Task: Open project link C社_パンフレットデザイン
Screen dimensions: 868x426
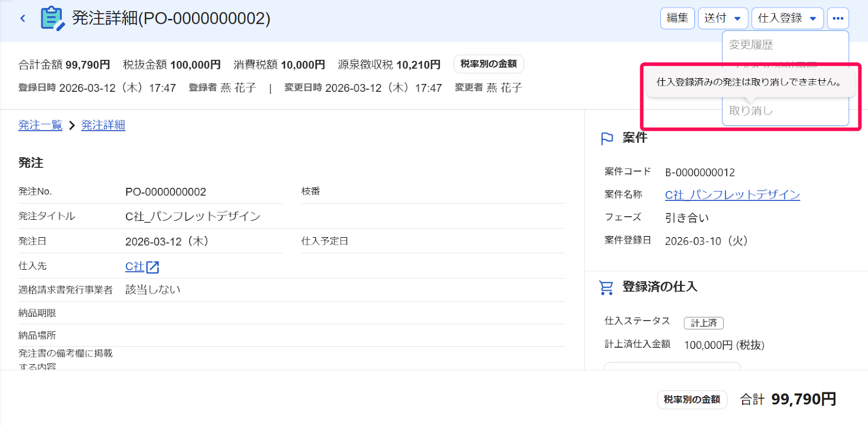Action: [x=732, y=195]
